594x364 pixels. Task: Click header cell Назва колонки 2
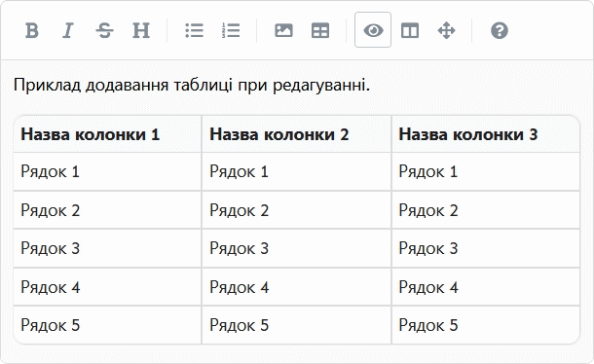point(297,134)
